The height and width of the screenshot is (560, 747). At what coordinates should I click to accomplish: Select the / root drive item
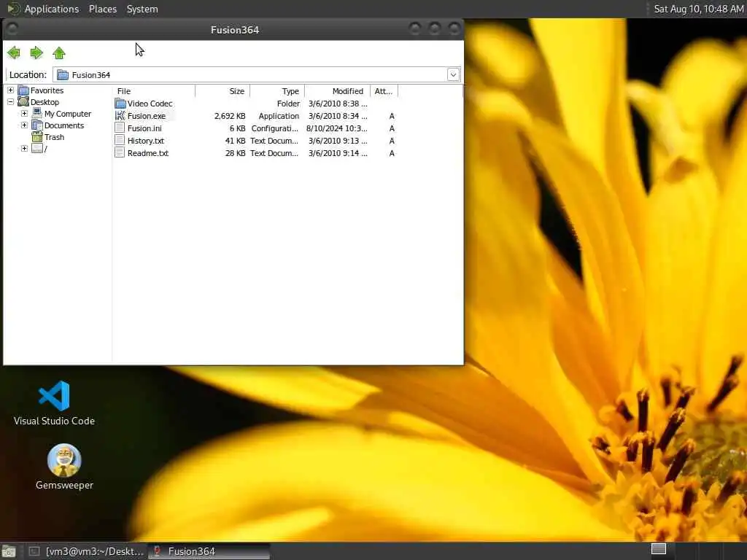tap(46, 149)
